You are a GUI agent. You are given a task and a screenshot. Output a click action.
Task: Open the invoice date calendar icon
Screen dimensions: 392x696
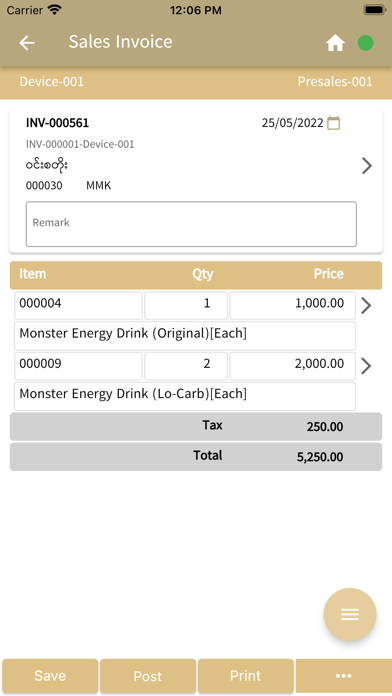pos(333,123)
